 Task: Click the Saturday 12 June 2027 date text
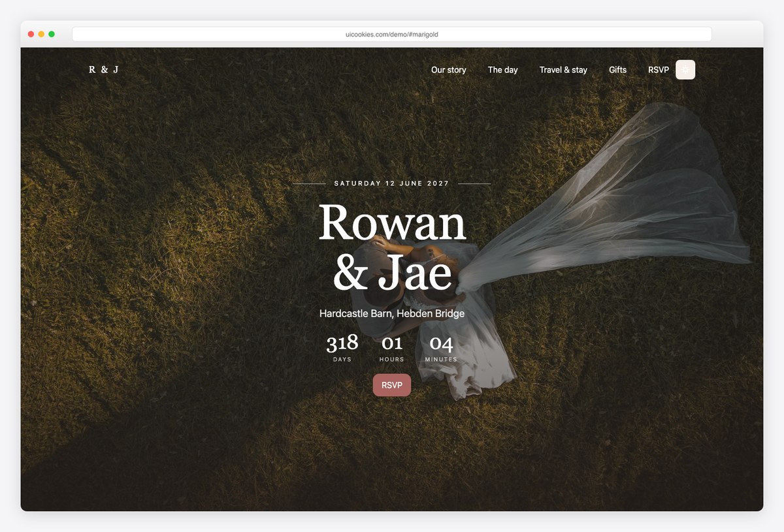392,183
